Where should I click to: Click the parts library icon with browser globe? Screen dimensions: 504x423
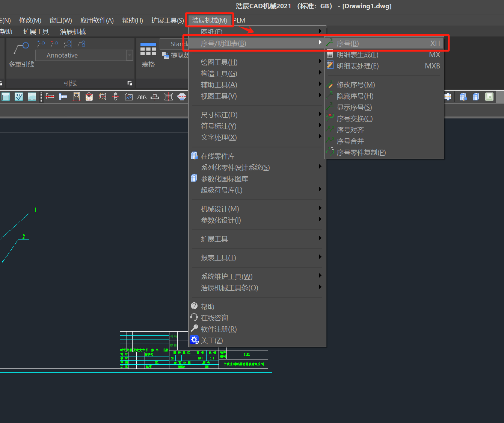coord(463,97)
